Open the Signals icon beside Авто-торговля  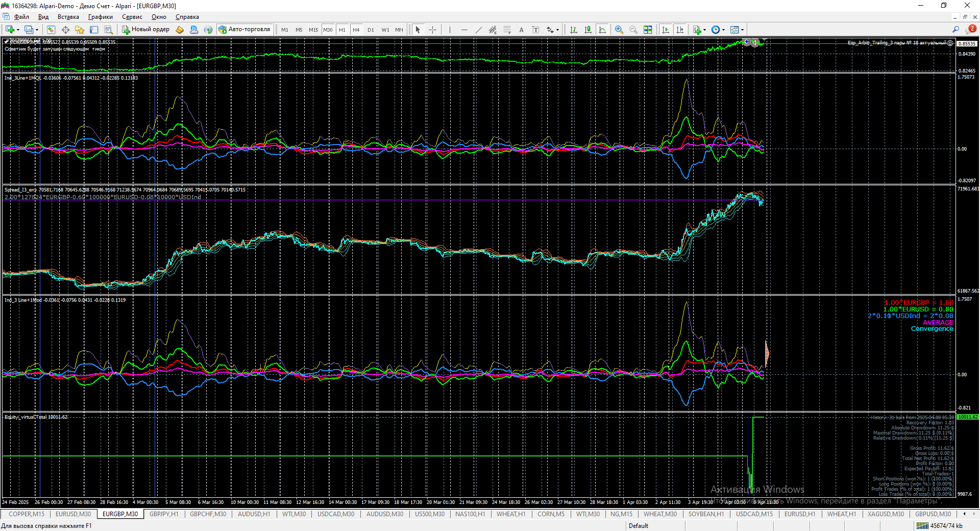tap(208, 30)
